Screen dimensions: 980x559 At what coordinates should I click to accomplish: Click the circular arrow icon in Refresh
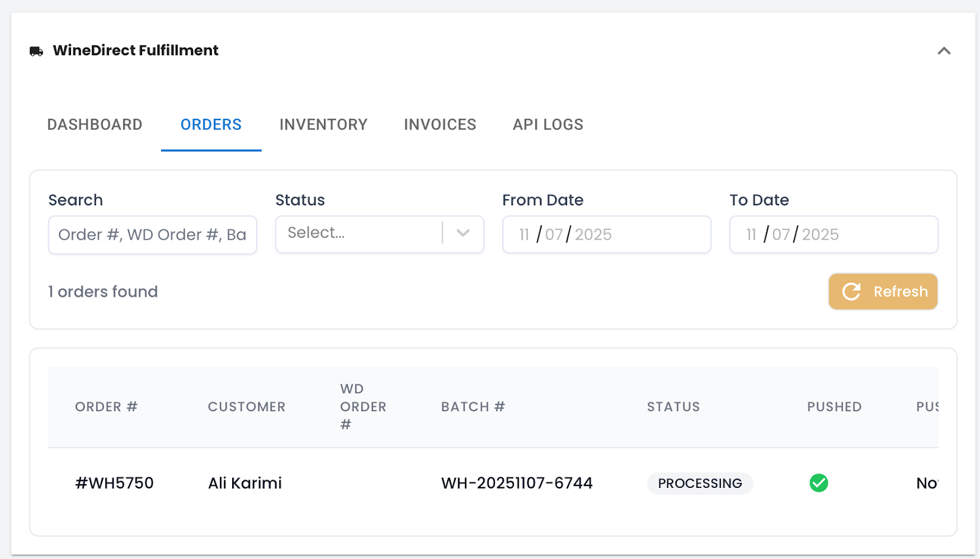point(851,292)
